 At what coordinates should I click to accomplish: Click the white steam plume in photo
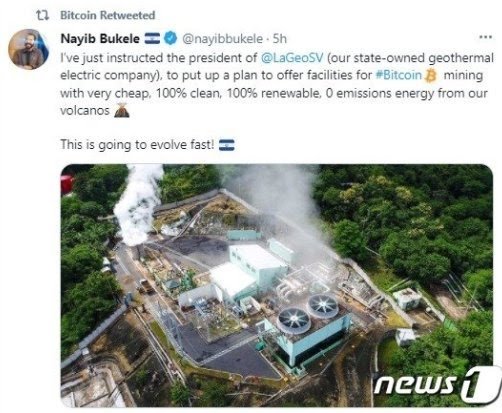click(137, 205)
